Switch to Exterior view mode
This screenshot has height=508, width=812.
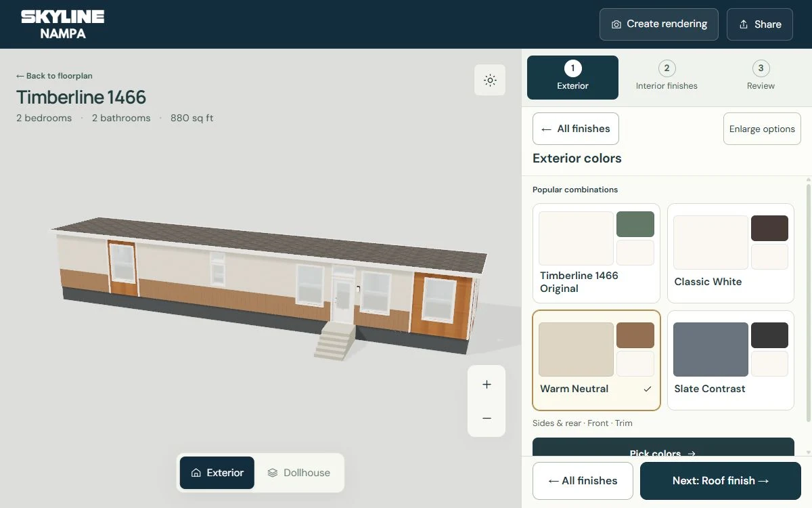point(217,473)
